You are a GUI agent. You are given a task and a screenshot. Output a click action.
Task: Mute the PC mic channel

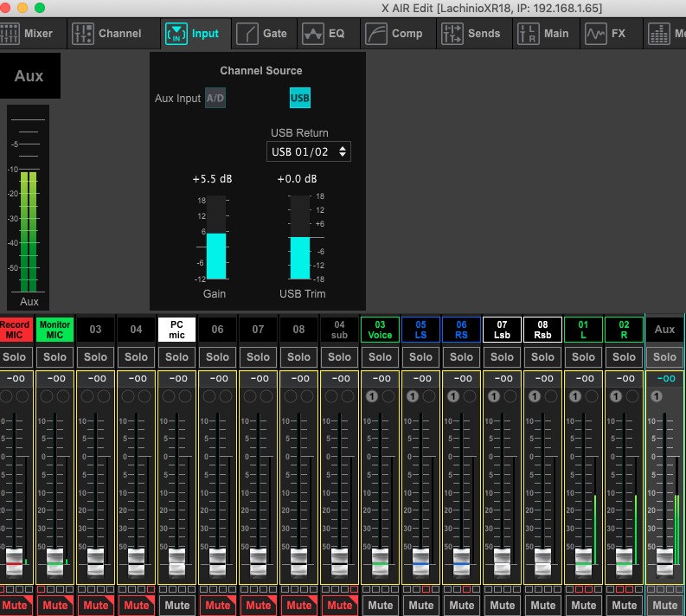tap(176, 605)
